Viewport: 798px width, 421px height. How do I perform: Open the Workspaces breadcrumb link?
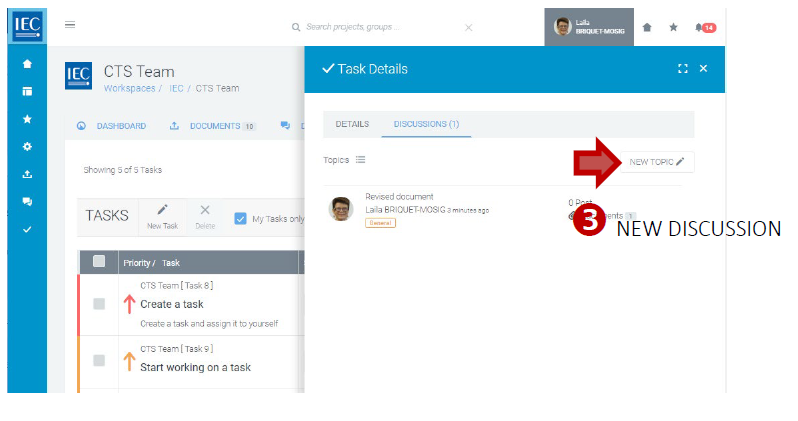point(129,88)
